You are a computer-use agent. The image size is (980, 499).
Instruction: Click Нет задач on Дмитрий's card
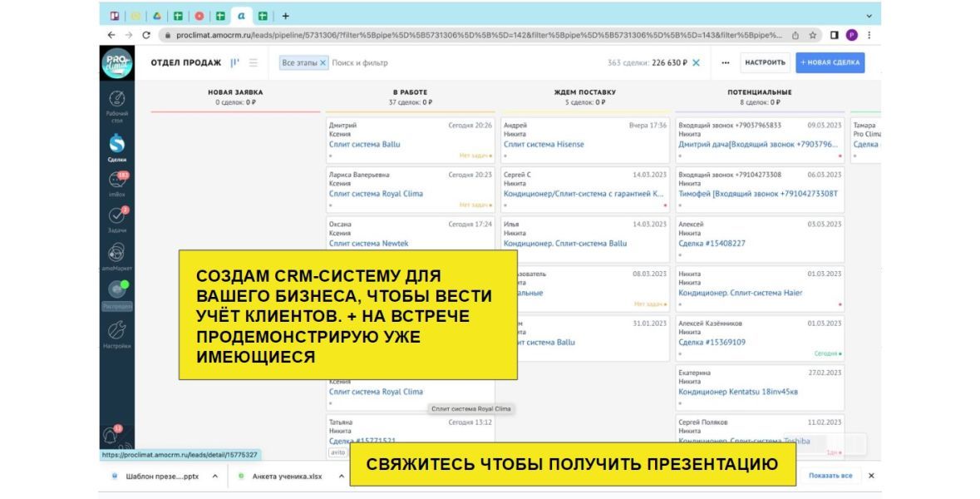(x=475, y=156)
